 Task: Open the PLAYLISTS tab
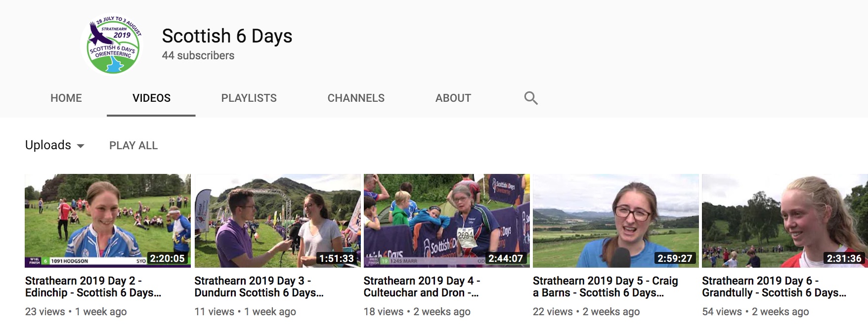(249, 98)
